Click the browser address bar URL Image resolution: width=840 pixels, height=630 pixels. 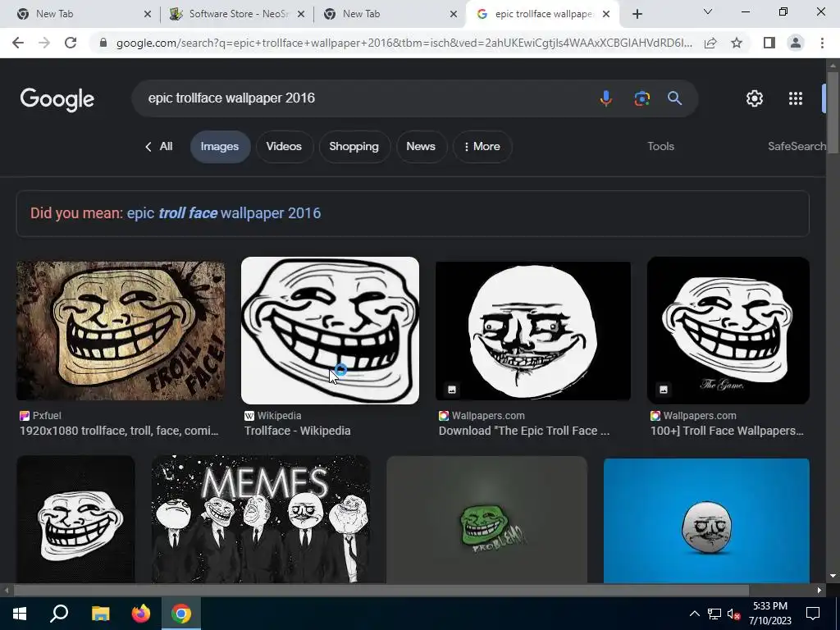coord(404,43)
